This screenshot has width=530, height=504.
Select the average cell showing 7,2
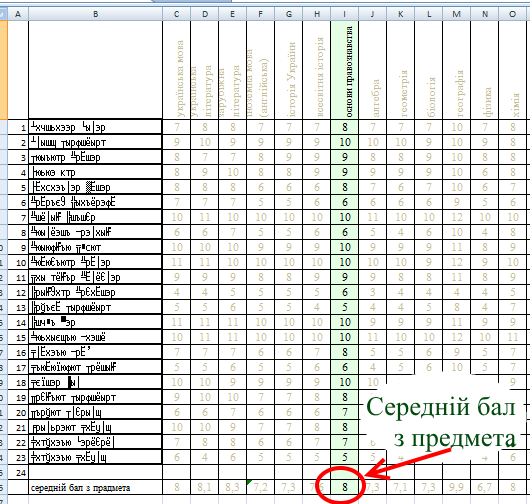(x=261, y=487)
